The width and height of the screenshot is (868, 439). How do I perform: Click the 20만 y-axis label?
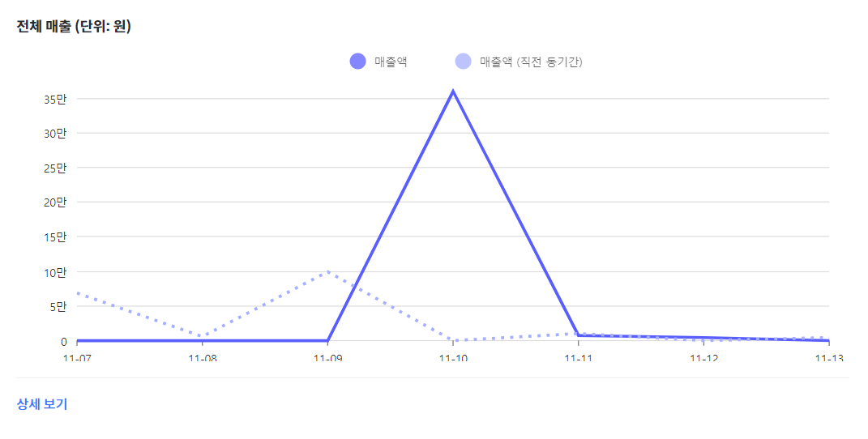pyautogui.click(x=55, y=203)
